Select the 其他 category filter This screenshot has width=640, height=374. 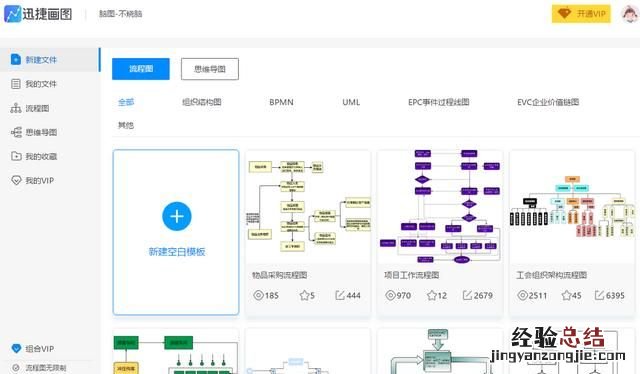point(126,125)
